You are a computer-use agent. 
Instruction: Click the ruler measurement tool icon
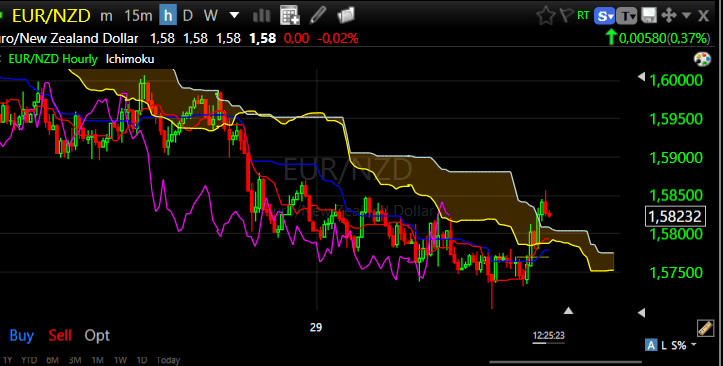[x=705, y=328]
